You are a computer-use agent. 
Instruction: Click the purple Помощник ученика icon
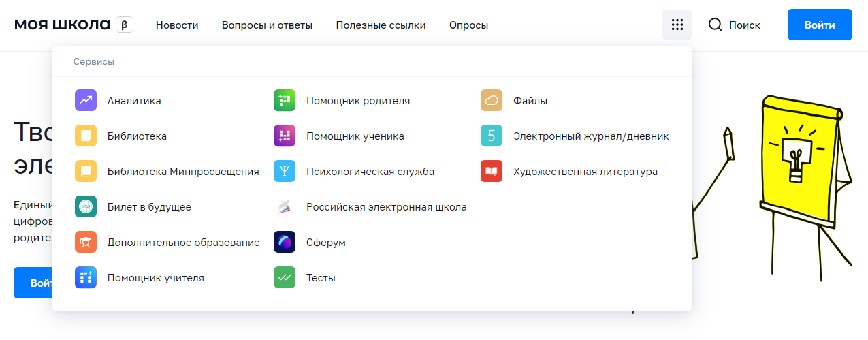[285, 136]
